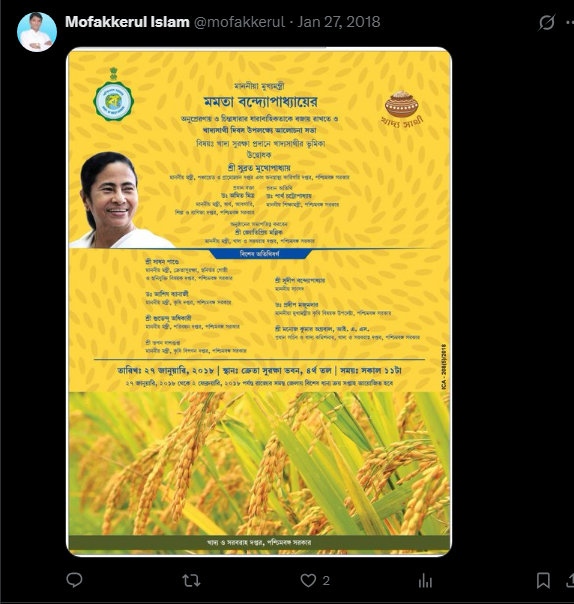Click the rice paddy photo in poster

click(x=259, y=463)
